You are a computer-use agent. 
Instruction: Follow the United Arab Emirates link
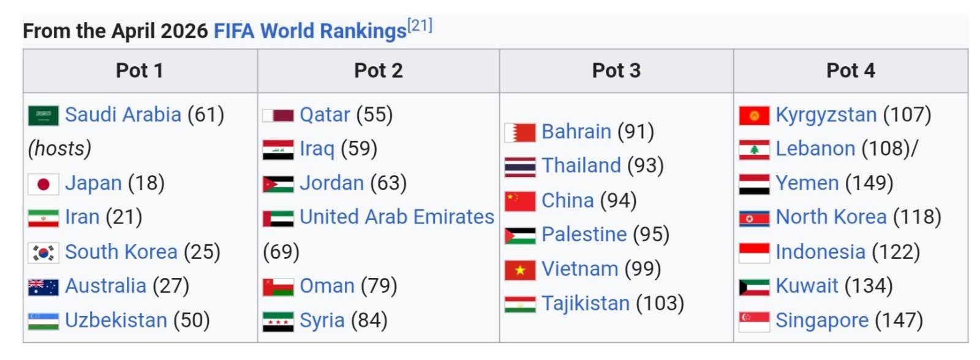[396, 217]
